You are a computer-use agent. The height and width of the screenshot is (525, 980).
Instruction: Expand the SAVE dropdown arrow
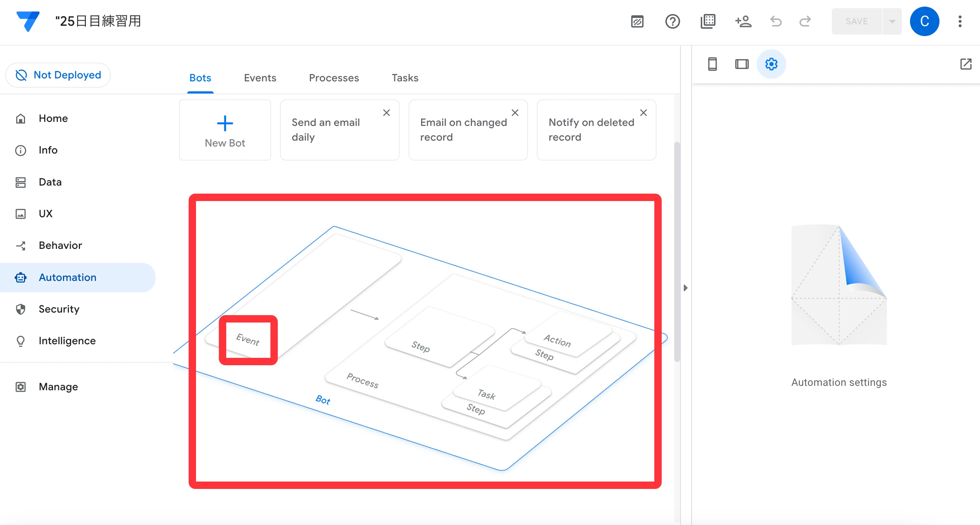(892, 21)
